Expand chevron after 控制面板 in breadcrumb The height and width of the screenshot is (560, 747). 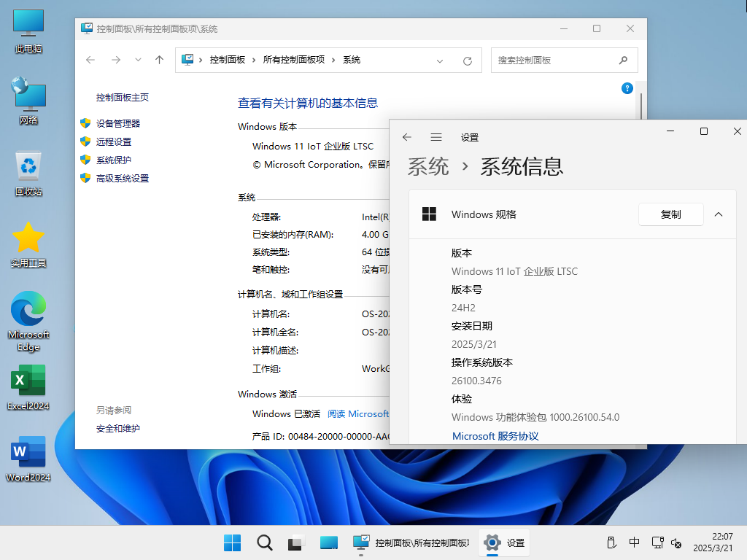point(254,60)
